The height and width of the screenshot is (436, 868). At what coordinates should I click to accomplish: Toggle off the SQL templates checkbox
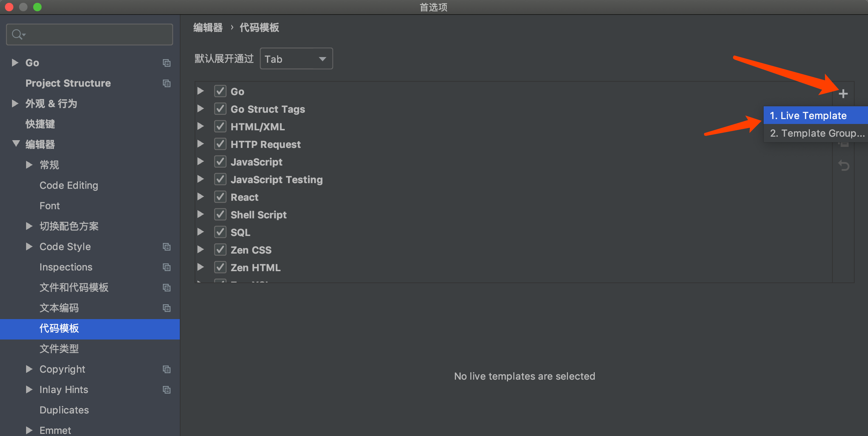[220, 232]
